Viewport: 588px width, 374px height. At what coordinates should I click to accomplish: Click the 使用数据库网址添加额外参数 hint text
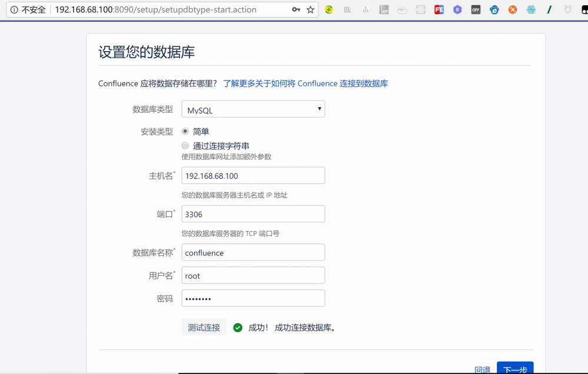226,157
